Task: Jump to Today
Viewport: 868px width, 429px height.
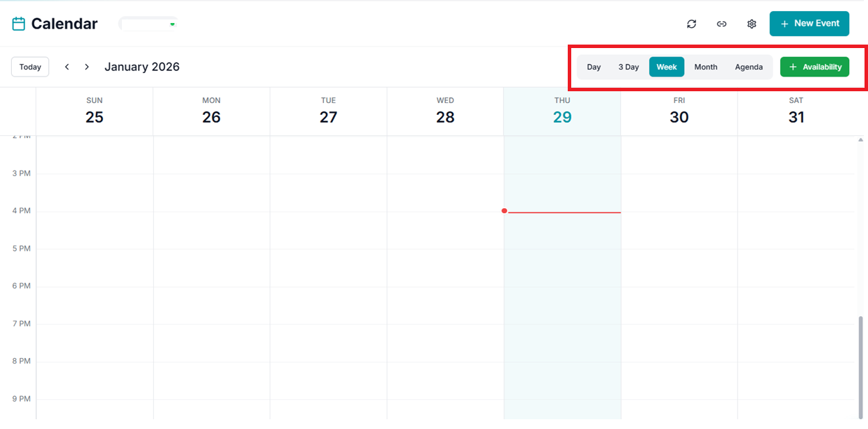Action: tap(30, 67)
